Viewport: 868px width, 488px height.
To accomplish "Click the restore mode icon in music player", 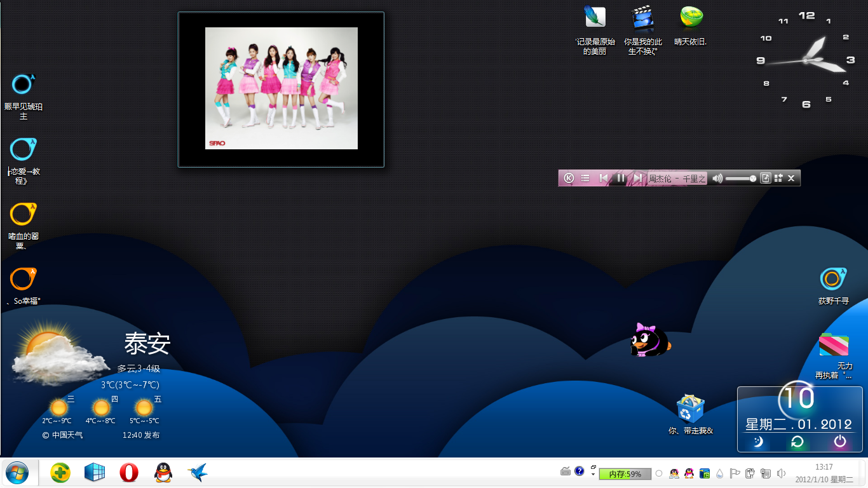I will pyautogui.click(x=778, y=179).
